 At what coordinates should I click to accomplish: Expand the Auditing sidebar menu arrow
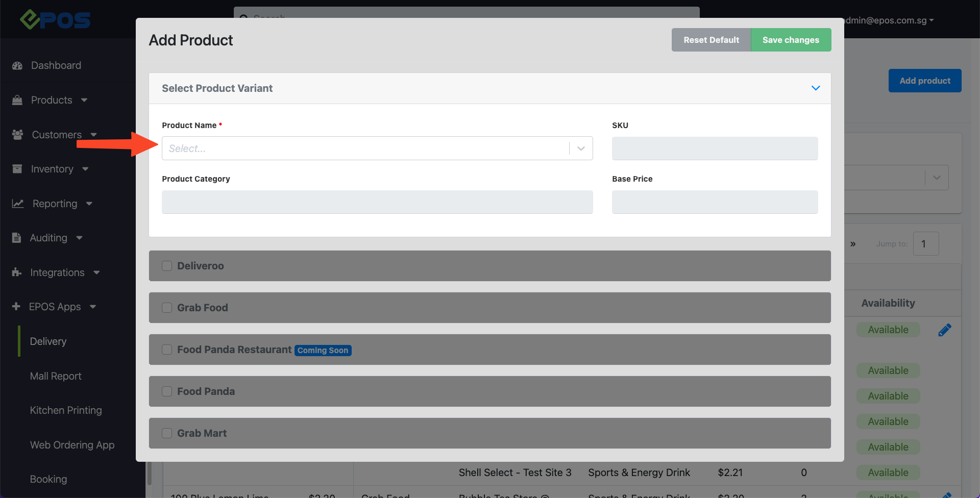[x=79, y=238]
